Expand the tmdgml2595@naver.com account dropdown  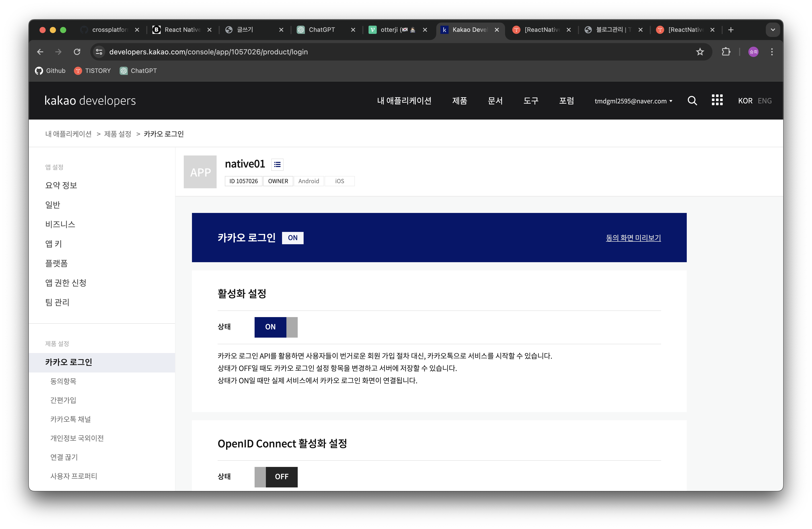[x=633, y=101]
